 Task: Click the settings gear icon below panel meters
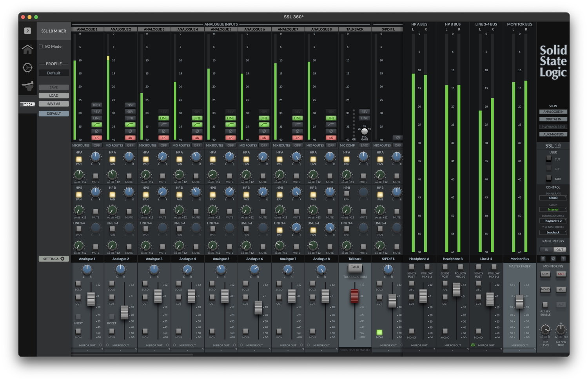553,259
